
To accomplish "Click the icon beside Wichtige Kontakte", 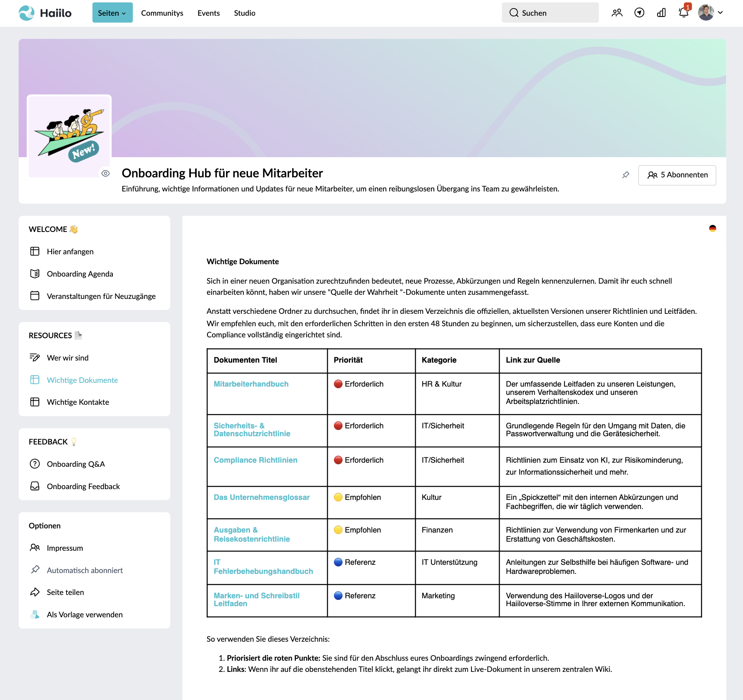I will tap(35, 402).
